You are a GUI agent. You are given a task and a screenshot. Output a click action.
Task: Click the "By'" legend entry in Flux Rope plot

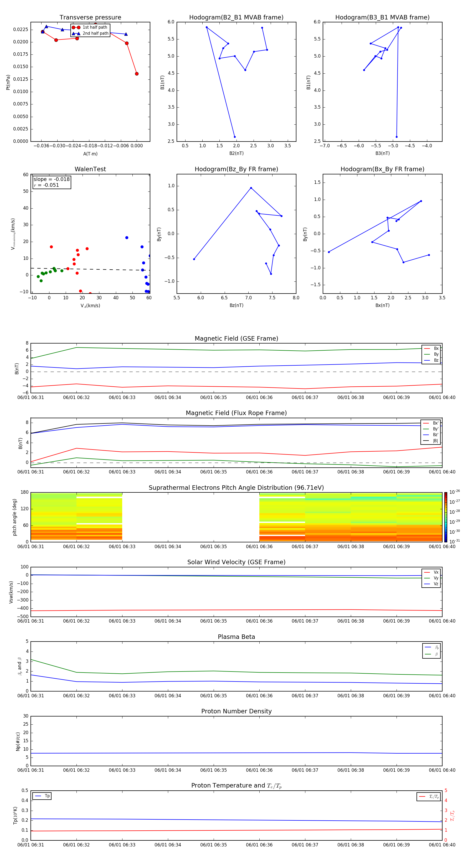pos(431,429)
